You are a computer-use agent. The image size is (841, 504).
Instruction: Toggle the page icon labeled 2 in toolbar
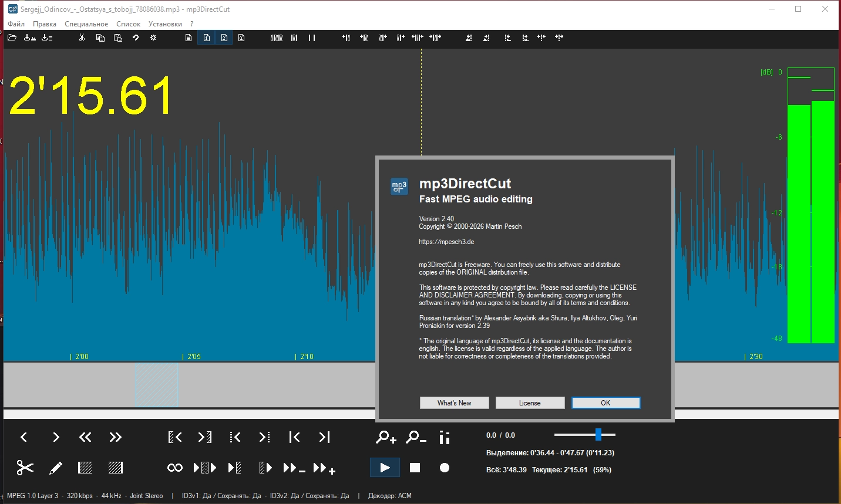(224, 38)
